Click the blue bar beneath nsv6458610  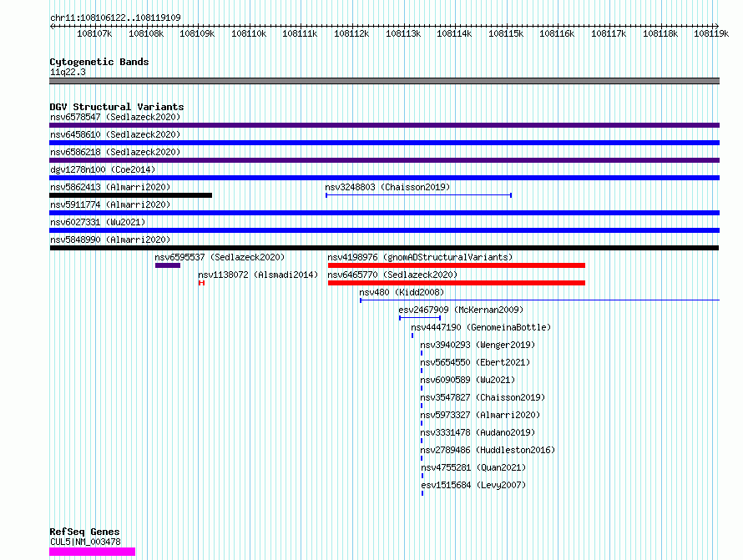coord(384,143)
